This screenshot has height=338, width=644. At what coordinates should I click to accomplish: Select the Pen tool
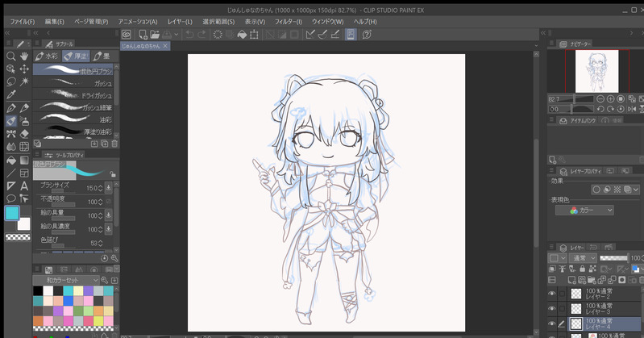11,108
